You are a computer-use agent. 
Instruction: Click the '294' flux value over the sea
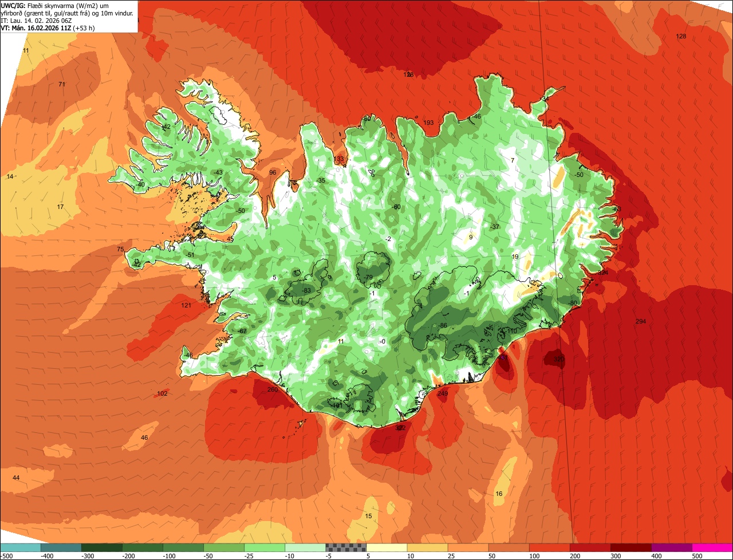click(x=641, y=322)
